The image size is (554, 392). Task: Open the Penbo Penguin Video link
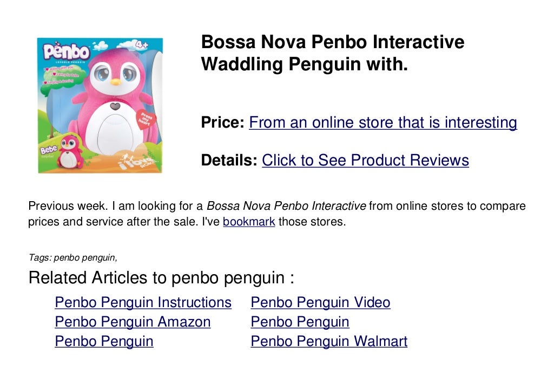click(320, 302)
